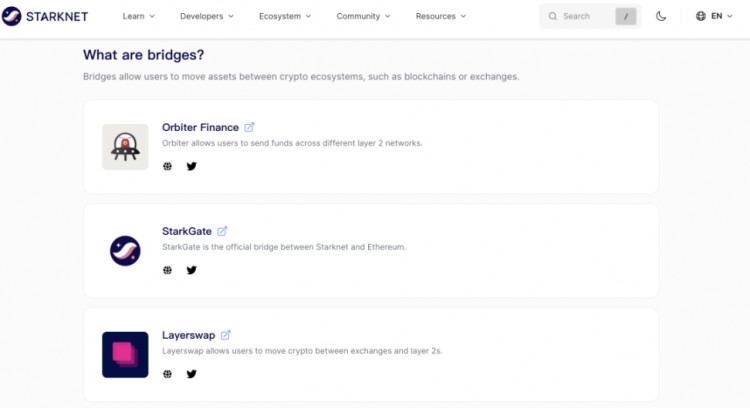Open the EN language selector

715,16
